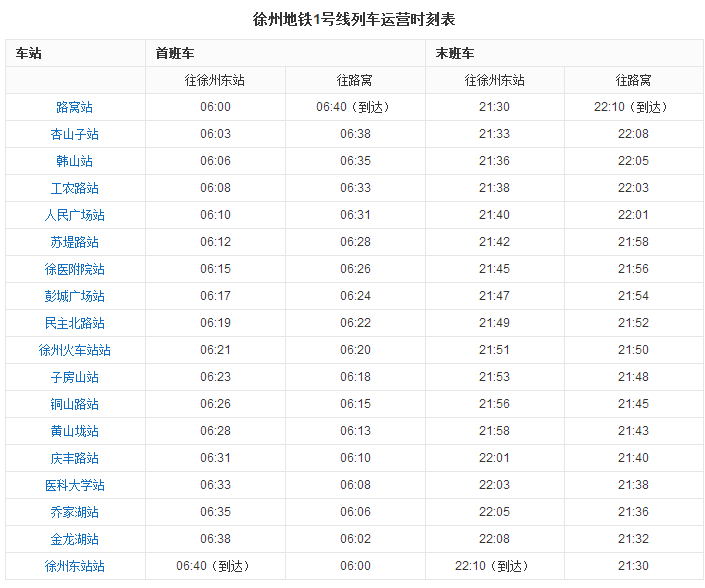Click the 韩山站 link
705x588 pixels.
coord(75,161)
